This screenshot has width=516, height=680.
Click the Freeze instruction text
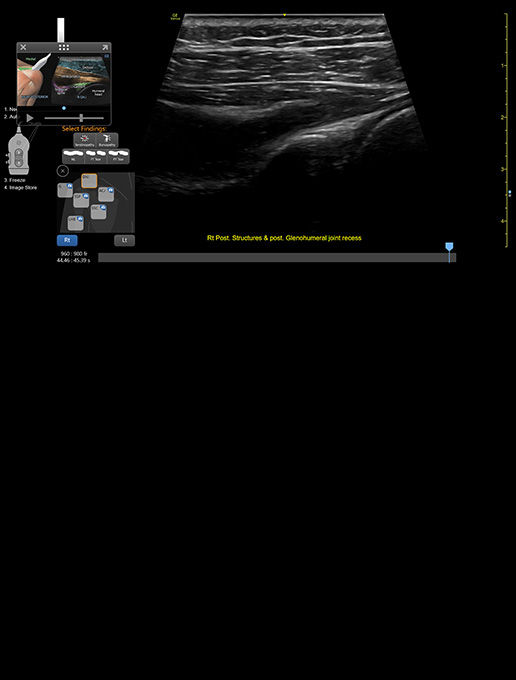(15, 180)
